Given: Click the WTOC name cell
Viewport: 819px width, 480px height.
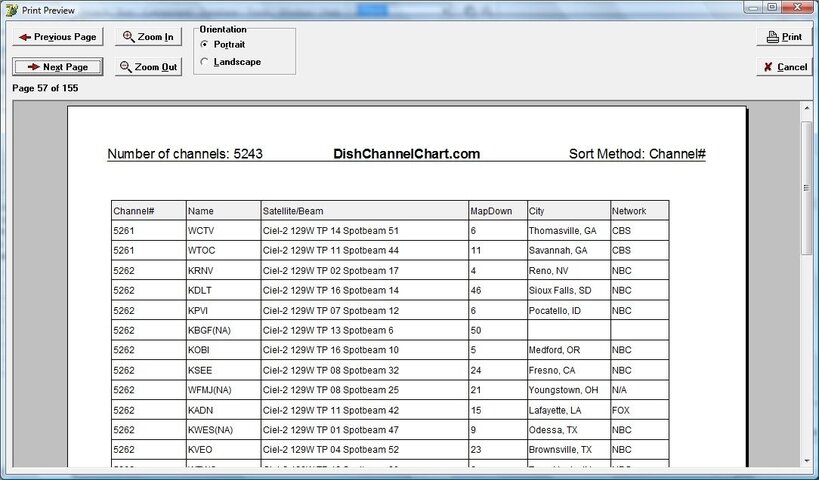Looking at the screenshot, I should (223, 250).
